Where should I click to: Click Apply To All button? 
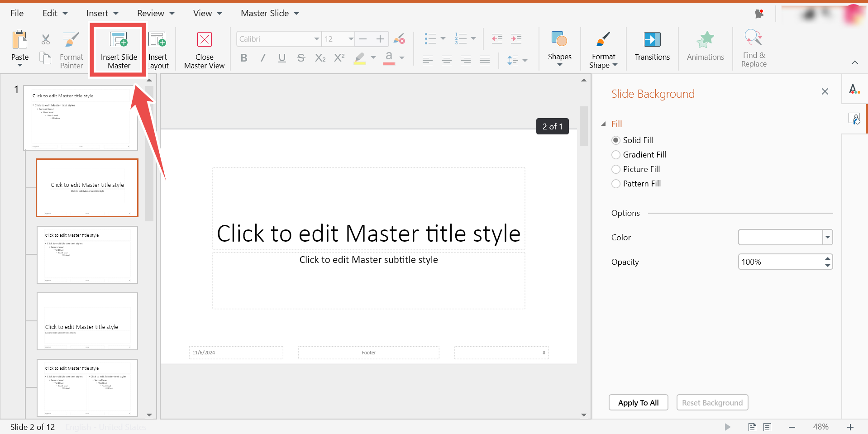[638, 403]
